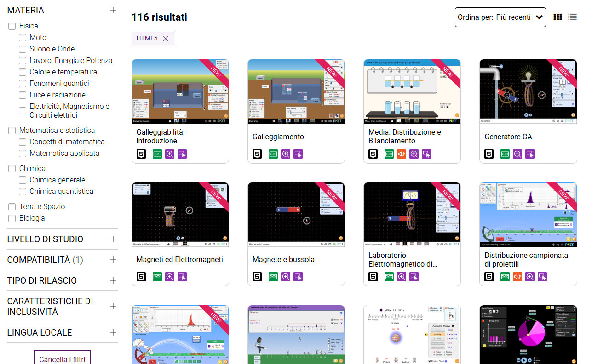Click keyboard input icon on Magnete e bussola card

273,277
